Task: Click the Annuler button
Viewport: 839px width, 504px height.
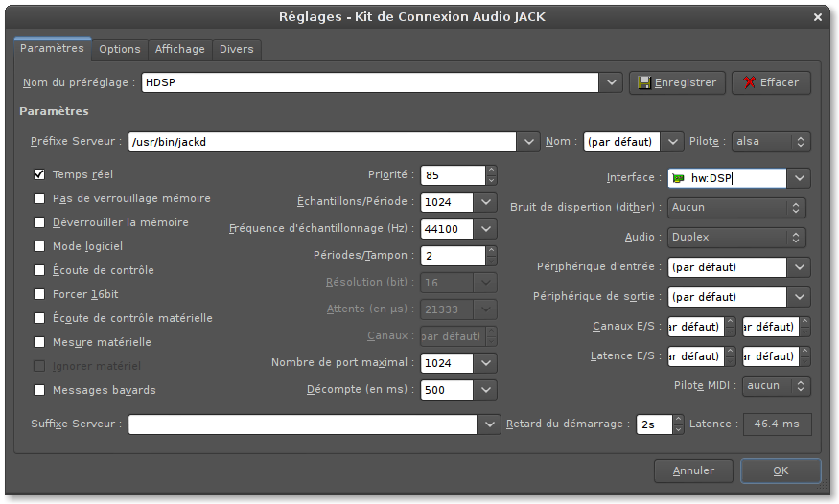Action: coord(693,470)
